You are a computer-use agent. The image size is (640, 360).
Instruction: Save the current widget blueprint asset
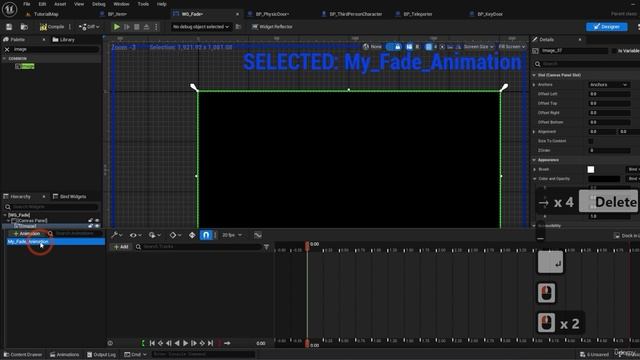[9, 27]
